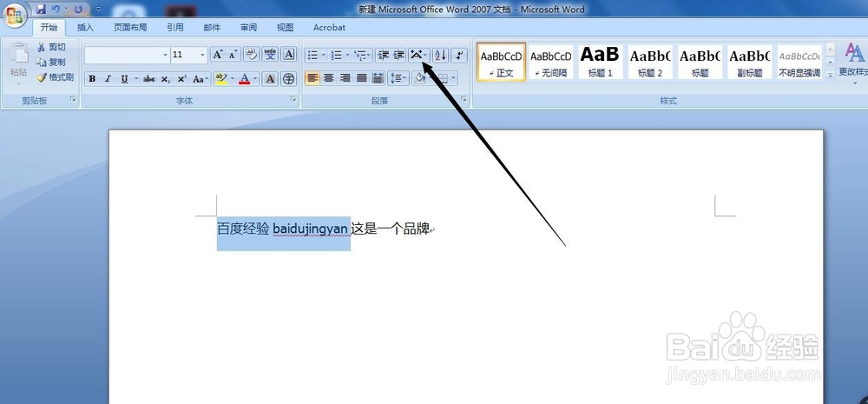The width and height of the screenshot is (868, 404).
Task: Switch to 引用 tab
Action: coord(175,28)
